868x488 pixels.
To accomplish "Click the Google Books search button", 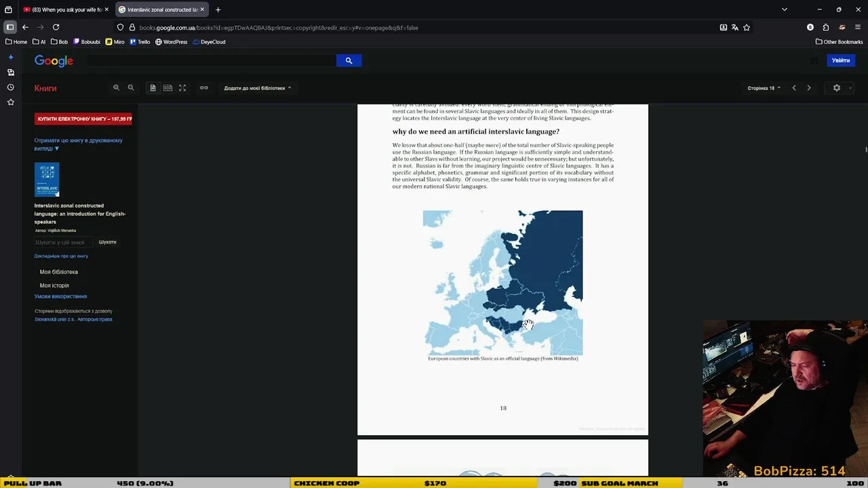I will click(x=349, y=60).
